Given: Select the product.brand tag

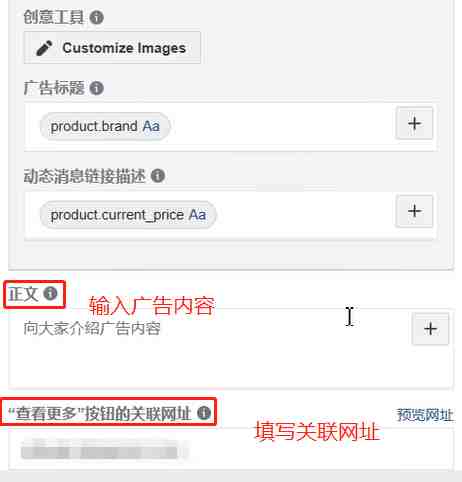Looking at the screenshot, I should [105, 126].
